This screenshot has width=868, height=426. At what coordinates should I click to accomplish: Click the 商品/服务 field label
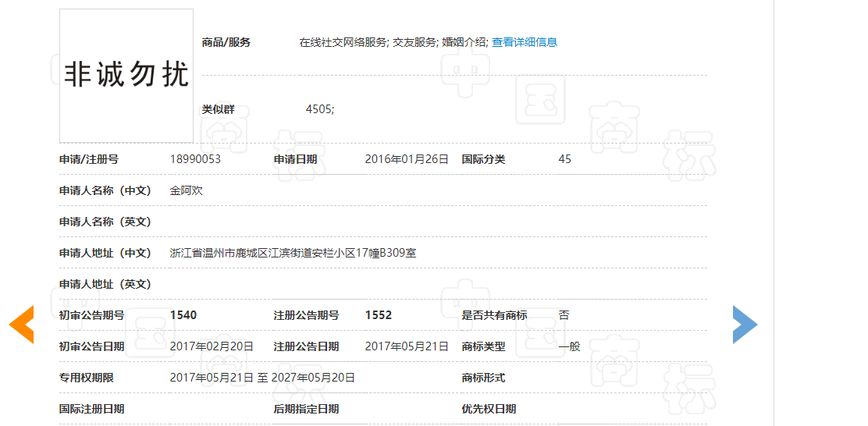226,42
